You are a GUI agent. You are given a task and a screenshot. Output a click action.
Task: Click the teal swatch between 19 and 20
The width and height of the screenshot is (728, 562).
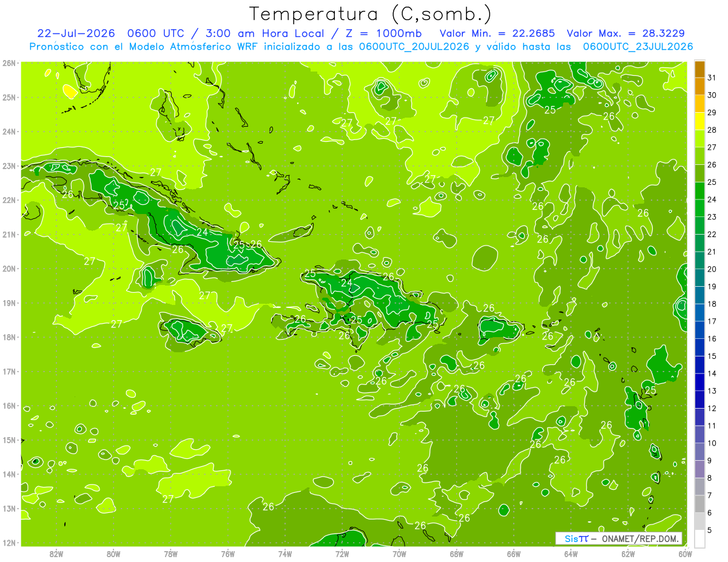[x=699, y=278]
